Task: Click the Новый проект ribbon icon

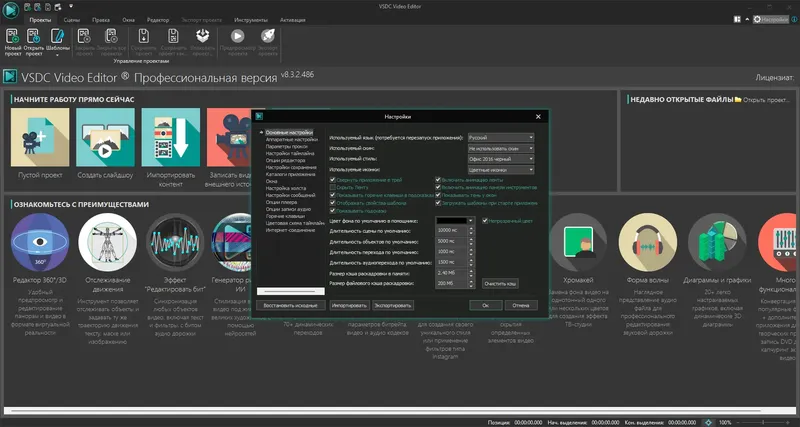Action: (x=13, y=42)
